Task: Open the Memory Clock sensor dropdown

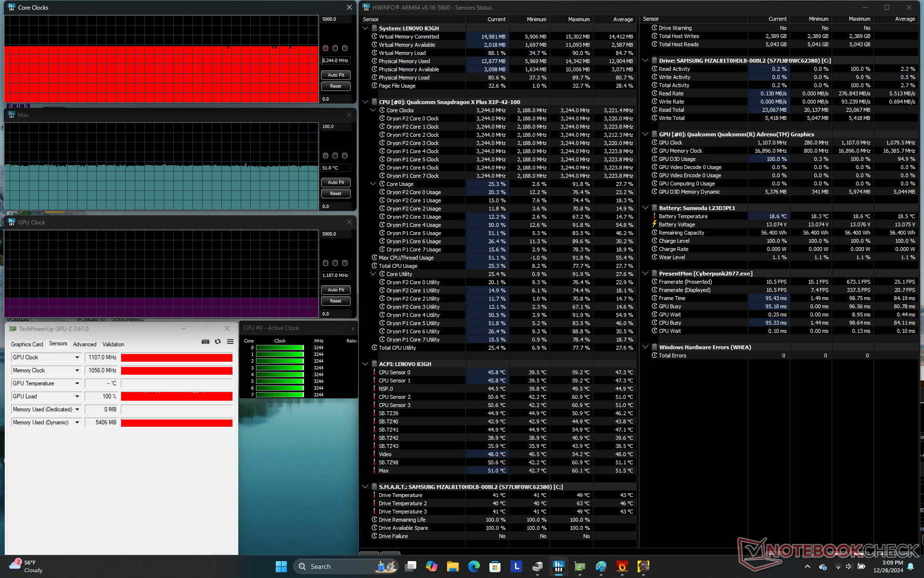Action: 77,370
